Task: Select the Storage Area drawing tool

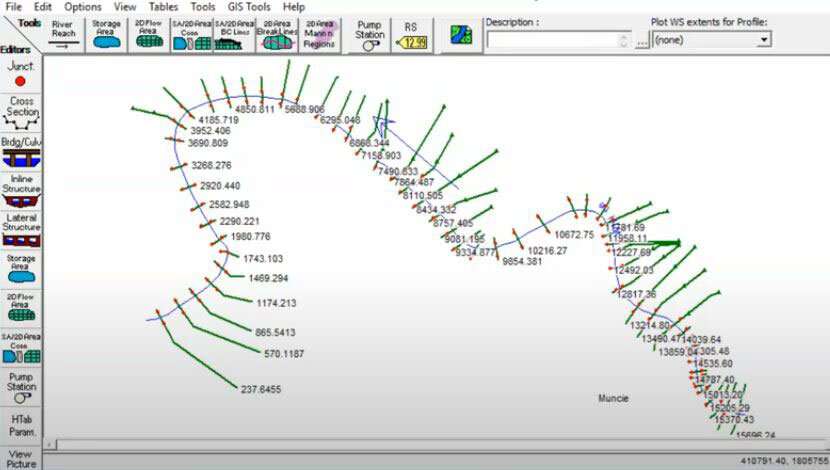Action: [106, 35]
